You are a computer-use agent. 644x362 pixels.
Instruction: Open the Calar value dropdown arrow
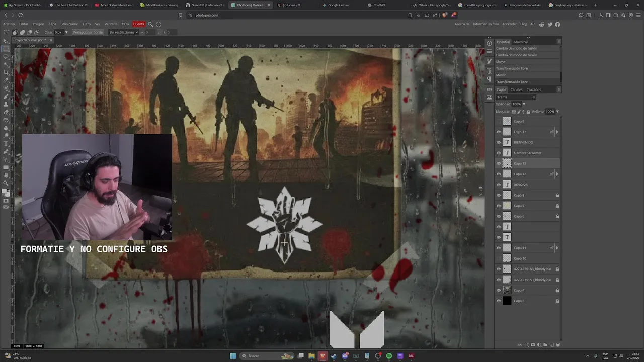66,32
